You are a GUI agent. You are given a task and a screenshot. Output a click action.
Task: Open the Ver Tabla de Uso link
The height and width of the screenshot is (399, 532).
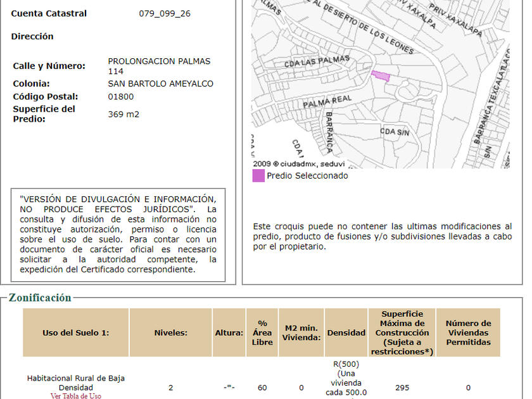click(x=75, y=396)
